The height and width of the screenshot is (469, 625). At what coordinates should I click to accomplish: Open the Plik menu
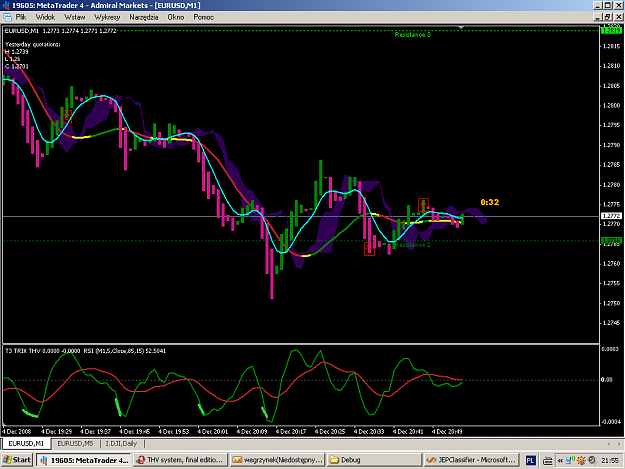pos(21,17)
